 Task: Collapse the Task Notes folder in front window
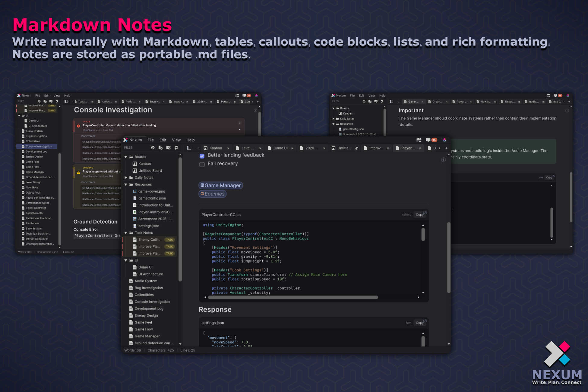[126, 233]
